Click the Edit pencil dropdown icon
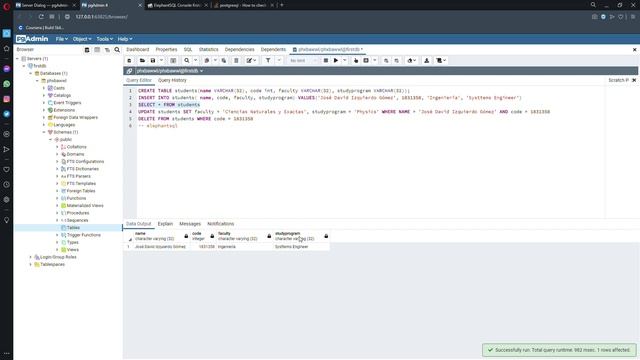The height and width of the screenshot is (360, 640). pos(251,60)
